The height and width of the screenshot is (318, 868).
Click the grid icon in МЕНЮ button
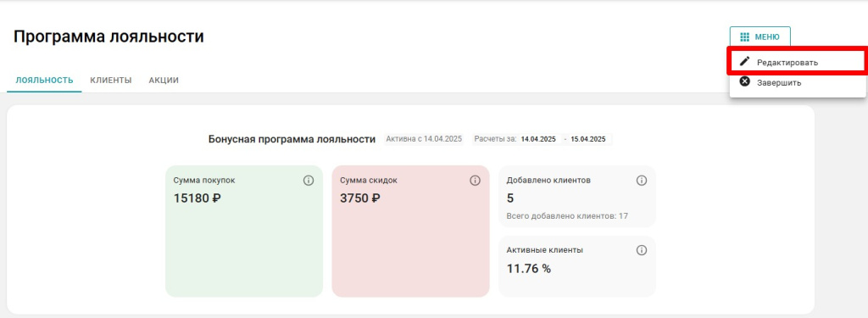point(744,37)
